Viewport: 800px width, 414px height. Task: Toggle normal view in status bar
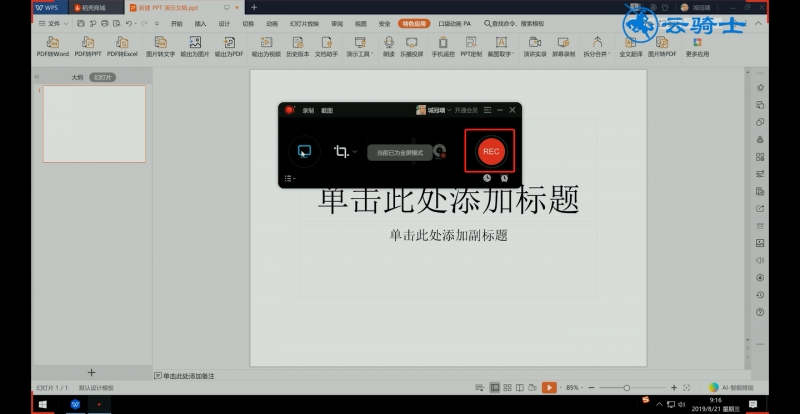pyautogui.click(x=495, y=388)
